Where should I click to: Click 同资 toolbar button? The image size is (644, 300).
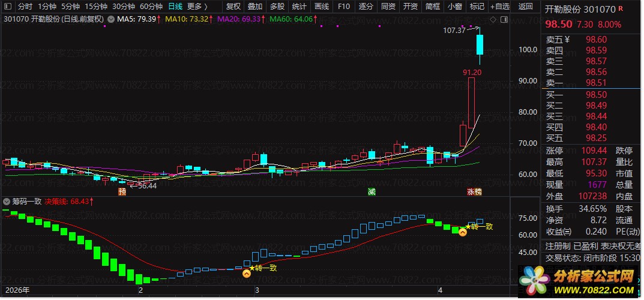coord(388,7)
